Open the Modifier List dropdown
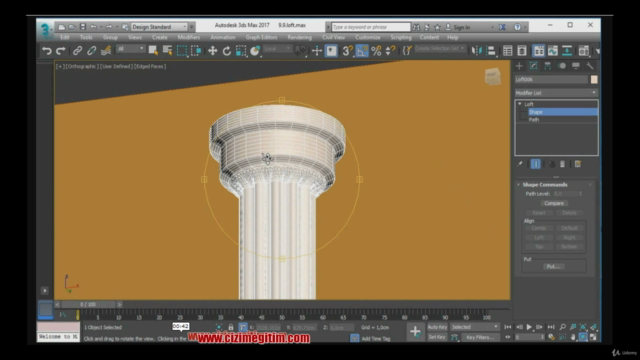640x360 pixels. pyautogui.click(x=556, y=93)
